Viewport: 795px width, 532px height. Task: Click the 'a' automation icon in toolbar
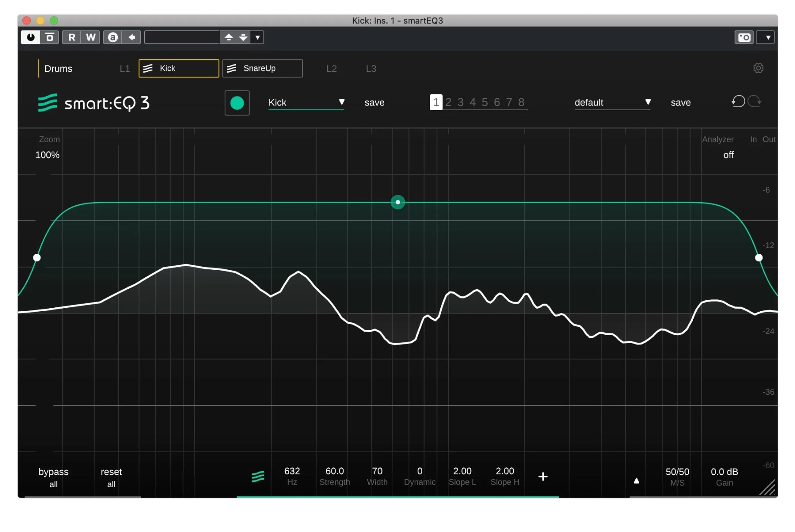pyautogui.click(x=112, y=37)
